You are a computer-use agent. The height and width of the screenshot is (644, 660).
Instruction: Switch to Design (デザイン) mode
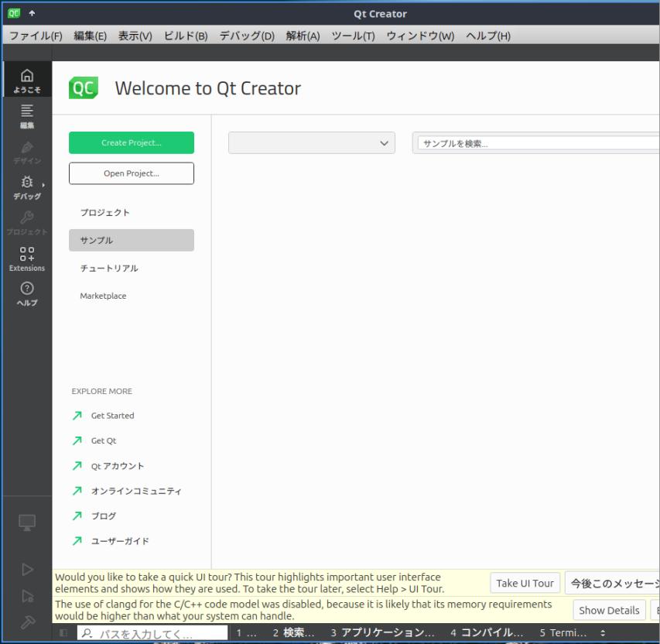[x=27, y=152]
